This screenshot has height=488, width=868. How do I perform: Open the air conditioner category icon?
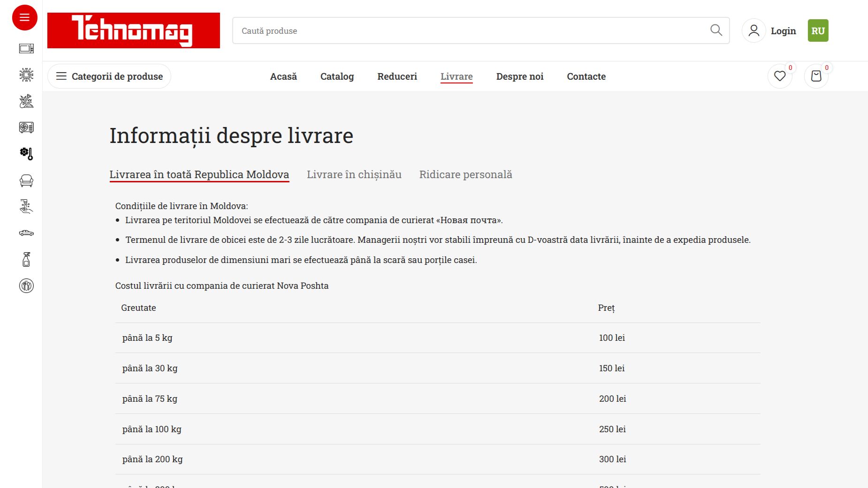[x=26, y=128]
